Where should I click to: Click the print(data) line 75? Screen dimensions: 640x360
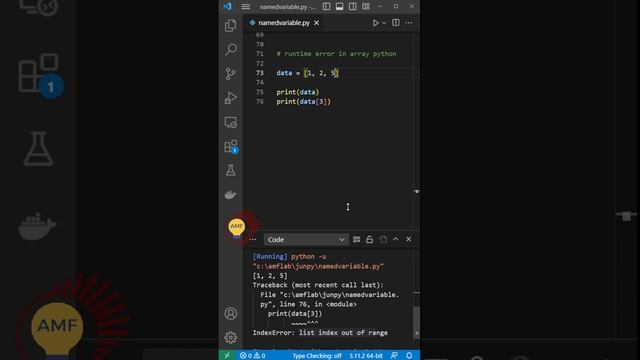[298, 92]
